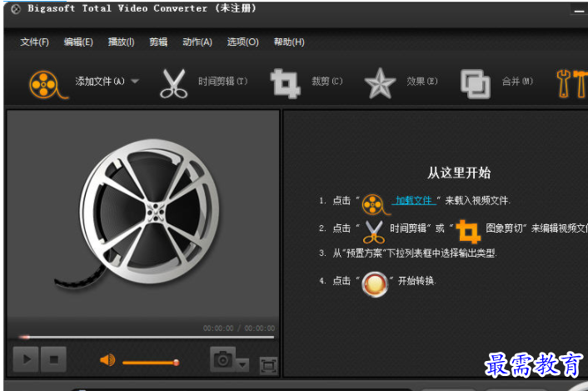Click the 00:00:00 / 00:00:00 time display

click(x=239, y=328)
